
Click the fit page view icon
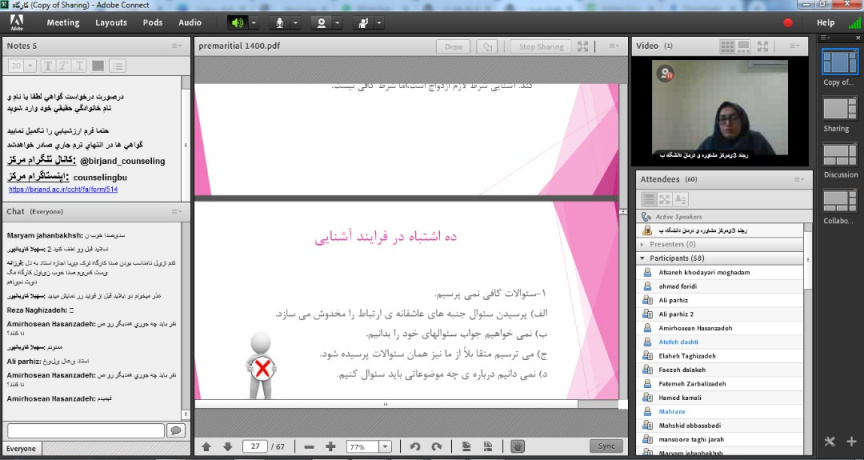(x=466, y=447)
